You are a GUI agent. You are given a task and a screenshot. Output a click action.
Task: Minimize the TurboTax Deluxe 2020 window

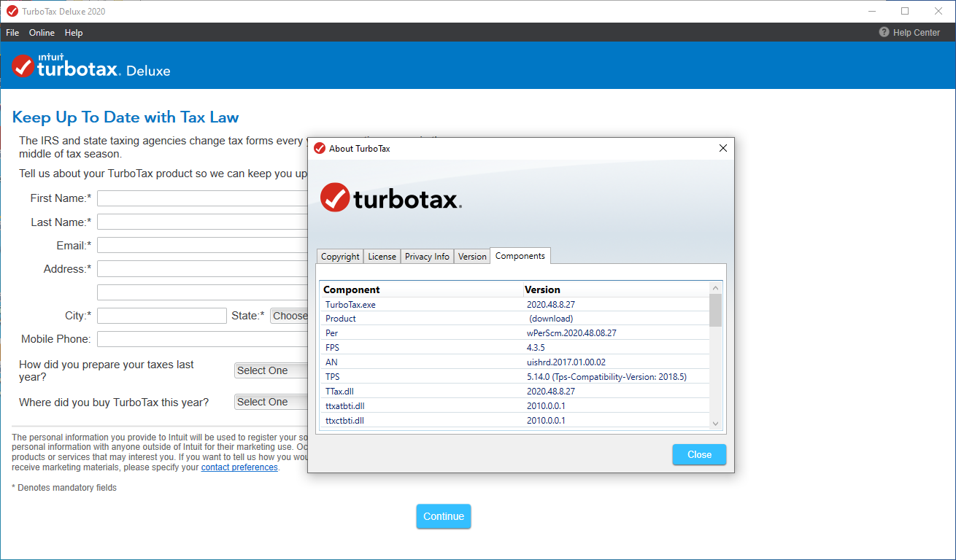coord(872,11)
